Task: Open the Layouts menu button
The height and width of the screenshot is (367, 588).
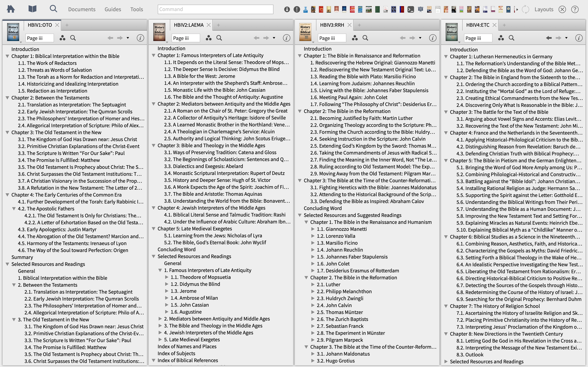Action: coord(544,9)
